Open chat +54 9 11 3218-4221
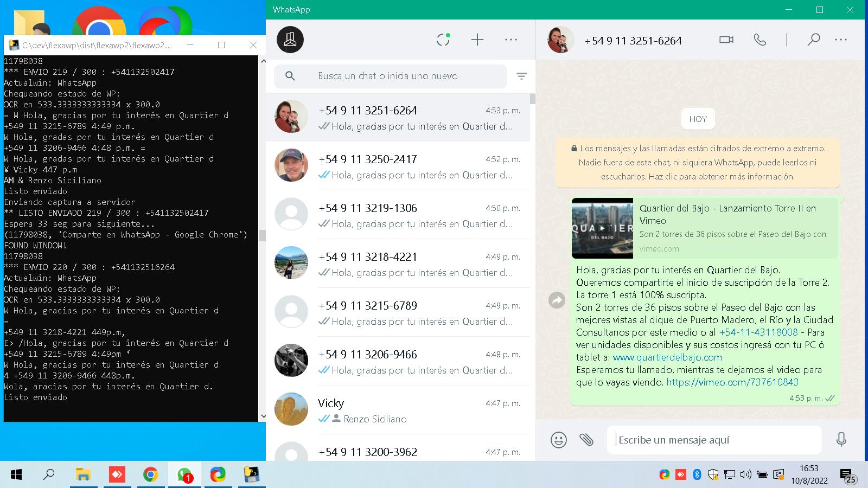Screen dimensions: 868x488 [398, 264]
